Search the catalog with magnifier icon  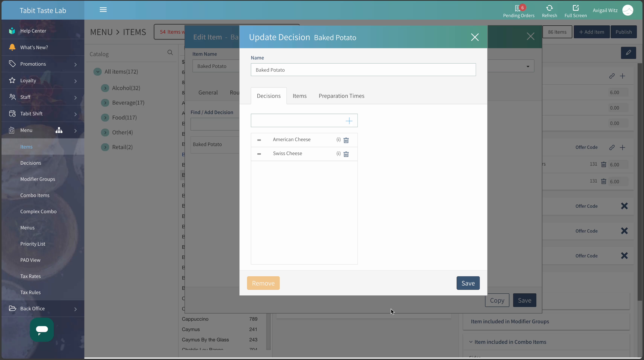[170, 52]
